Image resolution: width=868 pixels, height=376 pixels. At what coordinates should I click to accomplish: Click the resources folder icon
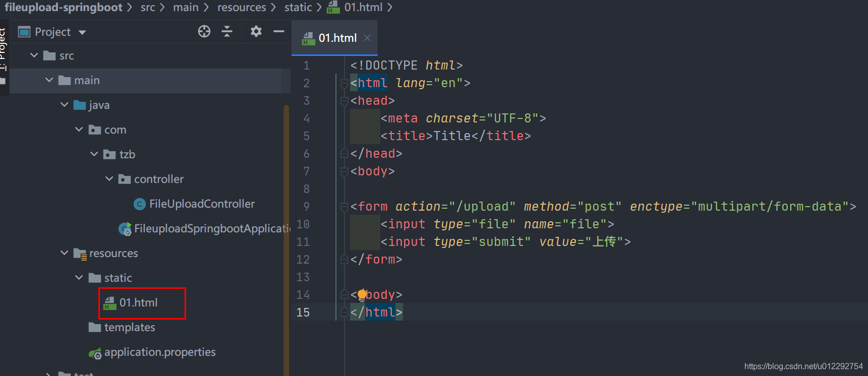(80, 254)
